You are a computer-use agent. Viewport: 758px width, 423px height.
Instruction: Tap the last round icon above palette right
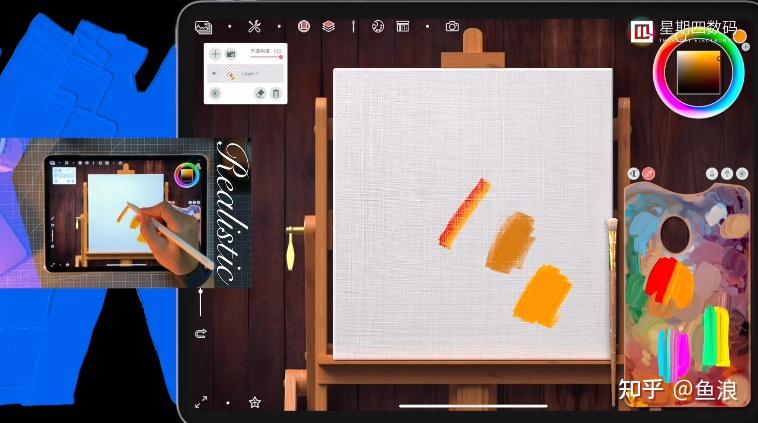(742, 174)
